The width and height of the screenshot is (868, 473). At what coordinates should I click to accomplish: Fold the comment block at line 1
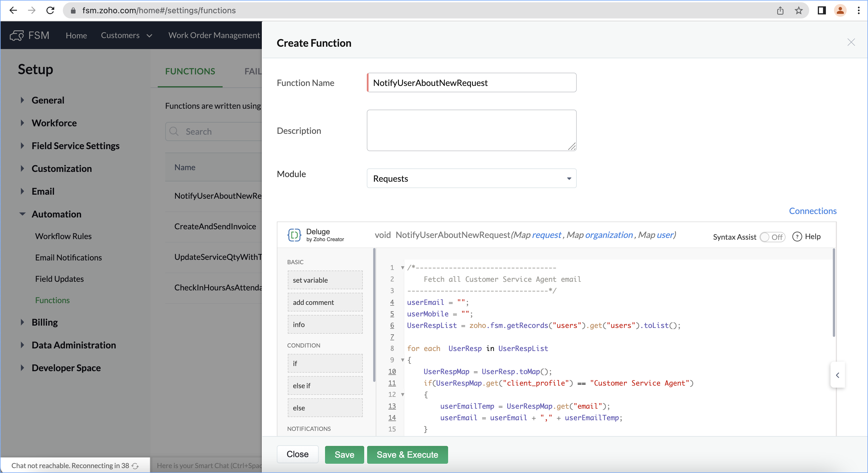tap(402, 267)
